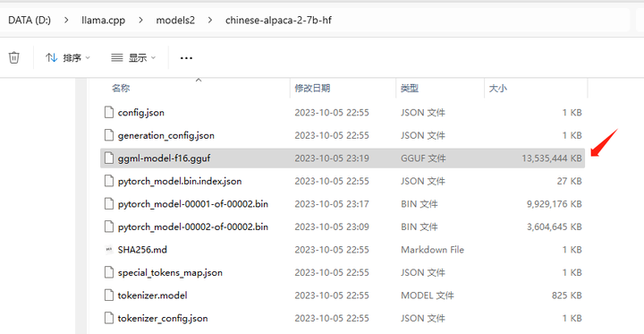The width and height of the screenshot is (644, 334).
Task: Click file icon of pytorch_model-00002-of-00002.bin
Action: [109, 227]
